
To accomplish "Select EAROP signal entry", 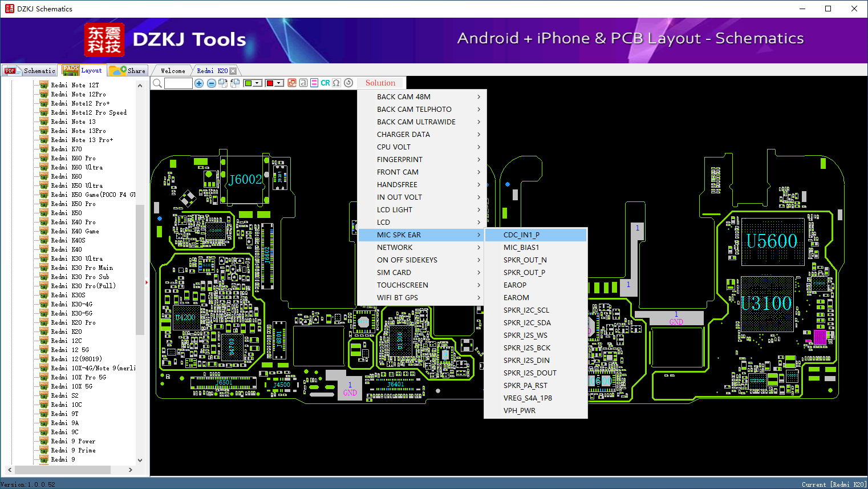I will (x=536, y=285).
